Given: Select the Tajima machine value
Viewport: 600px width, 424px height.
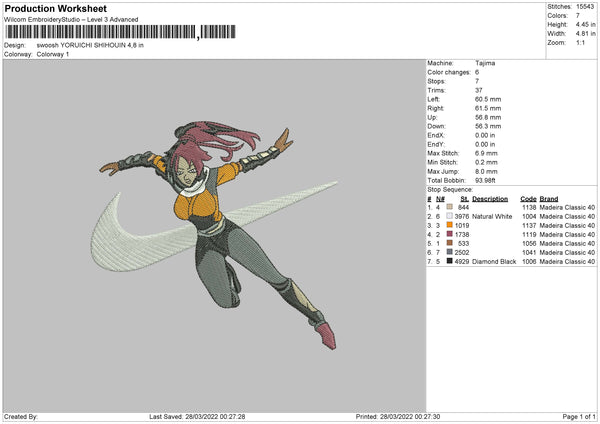Looking at the screenshot, I should [x=486, y=63].
